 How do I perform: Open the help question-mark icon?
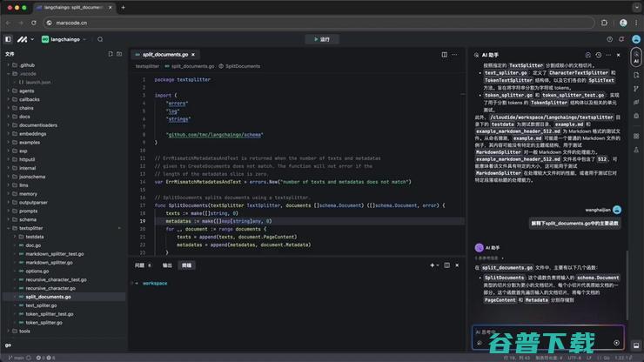pos(609,39)
